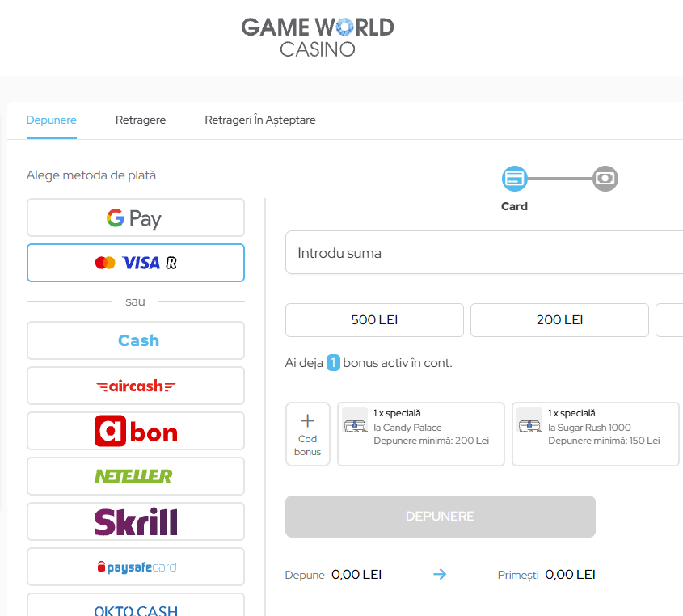Click the Primești 0,00 LEI value
683x616 pixels.
[x=570, y=575]
